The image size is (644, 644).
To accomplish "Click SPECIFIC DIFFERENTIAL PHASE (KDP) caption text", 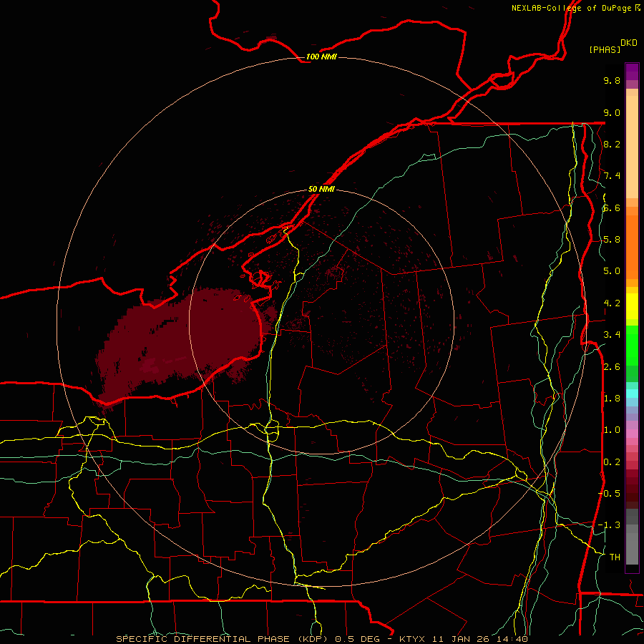I will tap(223, 639).
